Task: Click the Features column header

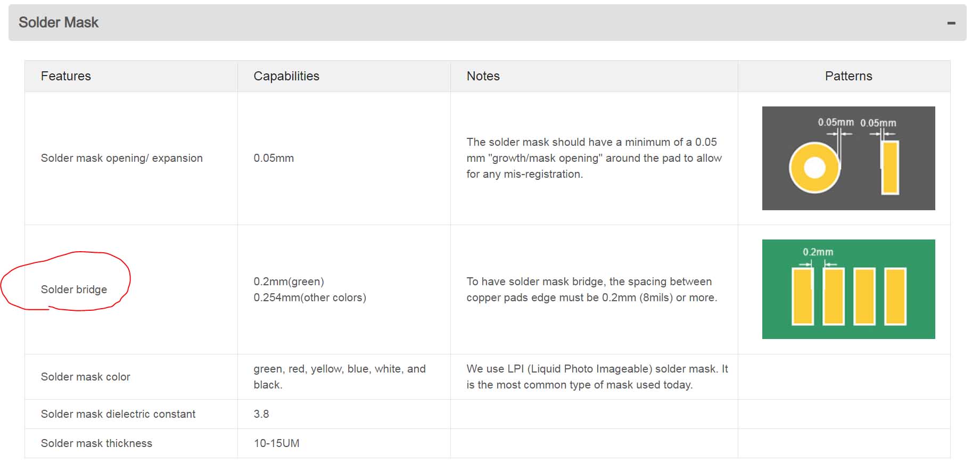Action: (x=66, y=76)
